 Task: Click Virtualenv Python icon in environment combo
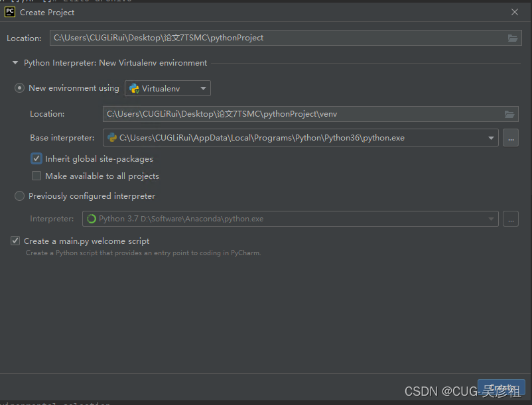click(x=135, y=88)
